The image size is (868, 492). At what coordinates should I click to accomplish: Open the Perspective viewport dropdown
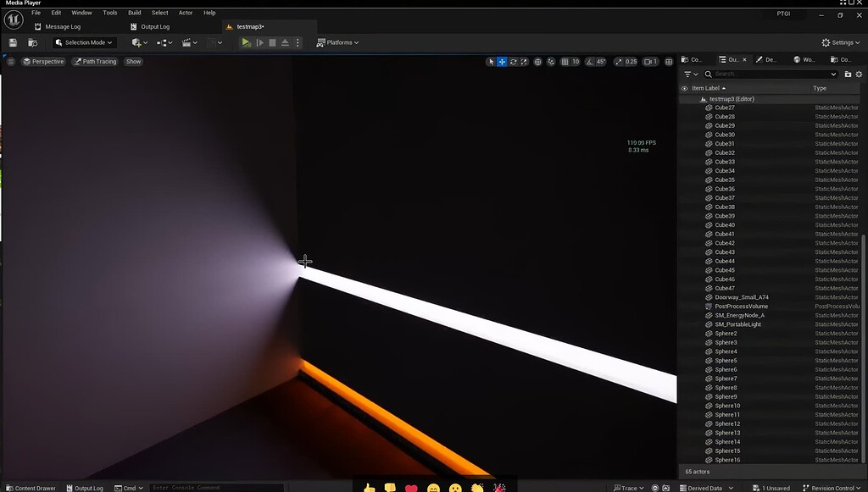42,61
